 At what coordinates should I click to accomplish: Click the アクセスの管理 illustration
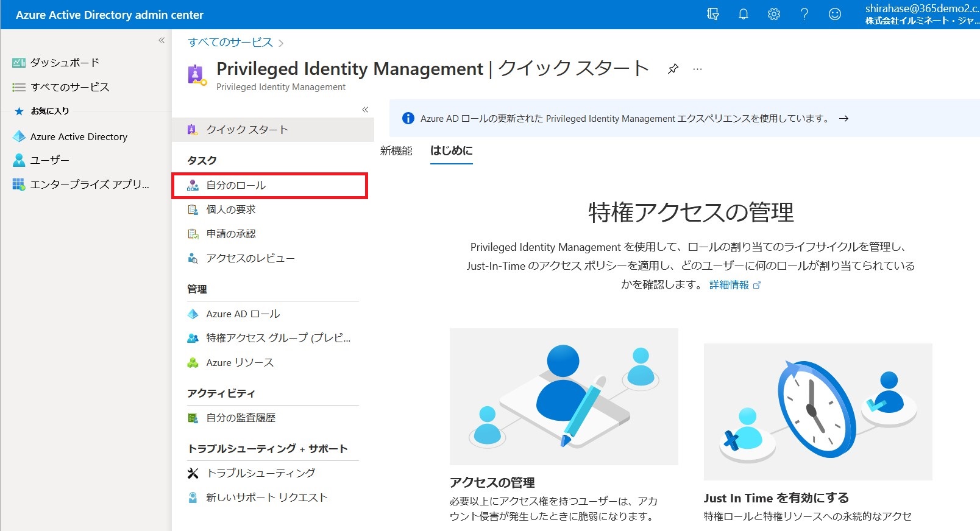(564, 396)
